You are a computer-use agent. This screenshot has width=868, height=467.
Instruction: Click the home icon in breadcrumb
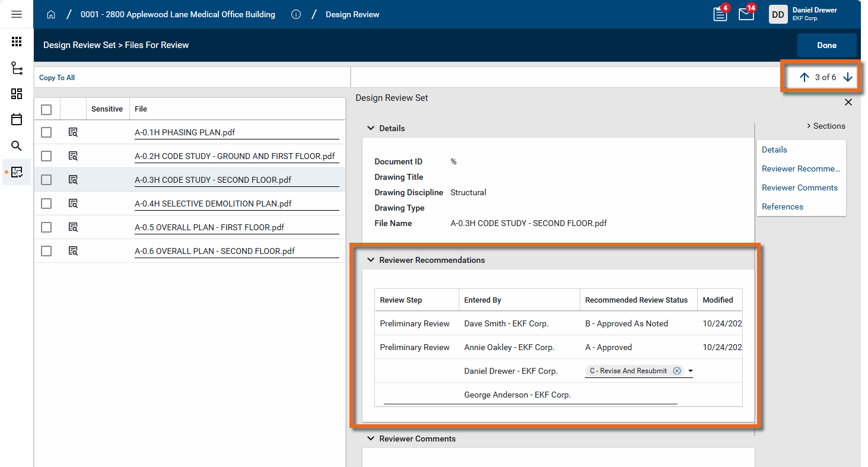51,14
